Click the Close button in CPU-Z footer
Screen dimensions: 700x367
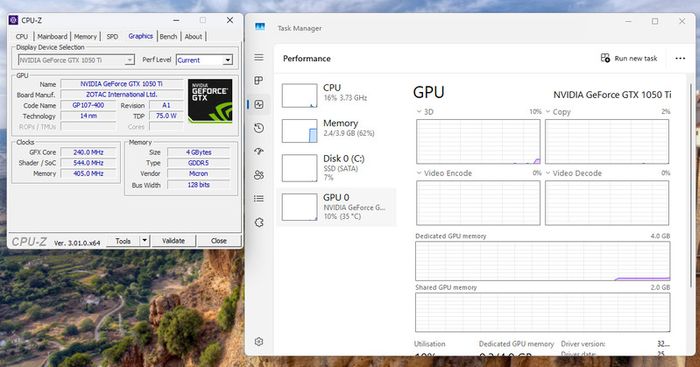pyautogui.click(x=219, y=241)
